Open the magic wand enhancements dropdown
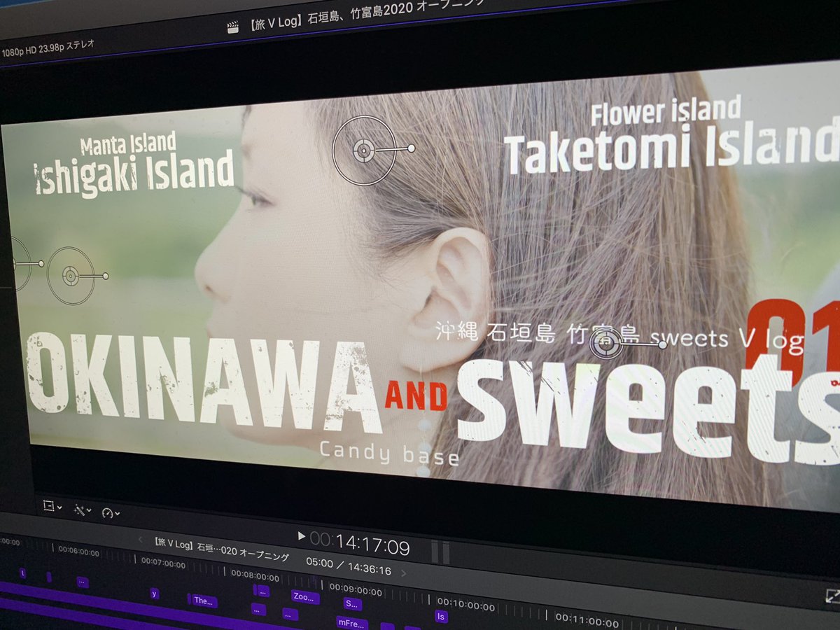The width and height of the screenshot is (840, 630). [82, 510]
